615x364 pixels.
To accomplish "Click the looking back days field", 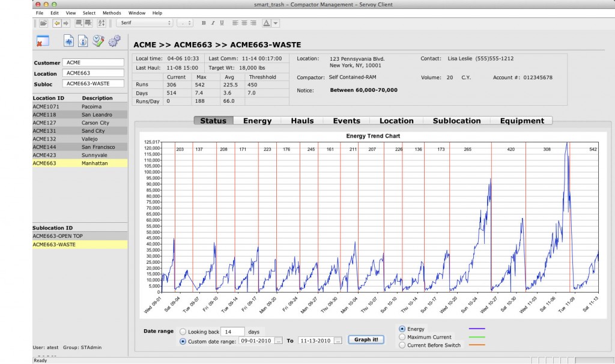I will [x=232, y=332].
